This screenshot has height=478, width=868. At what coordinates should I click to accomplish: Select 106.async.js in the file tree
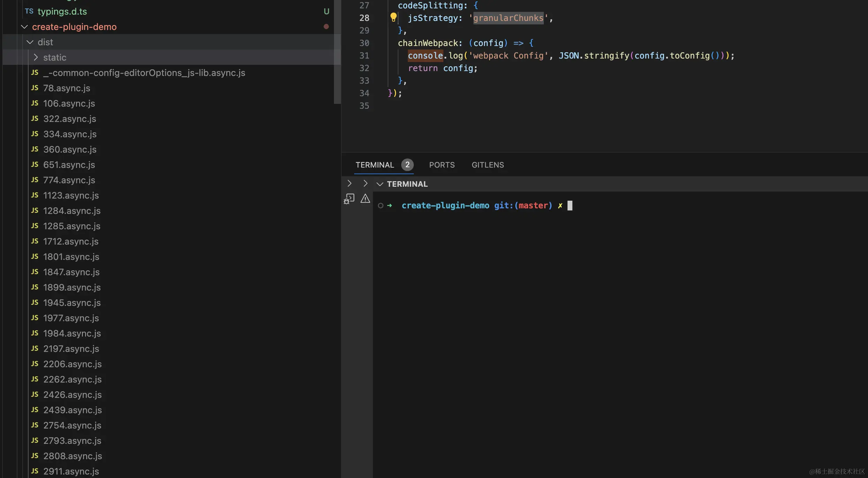(x=69, y=103)
